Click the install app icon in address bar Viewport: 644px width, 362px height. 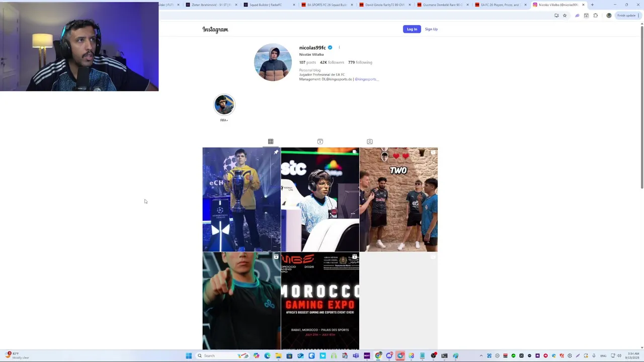click(x=556, y=16)
